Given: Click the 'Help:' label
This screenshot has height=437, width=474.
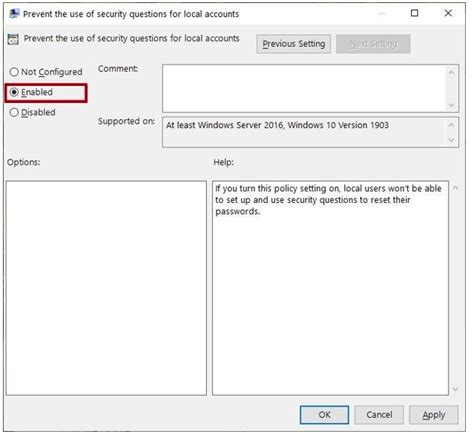Looking at the screenshot, I should click(x=224, y=162).
